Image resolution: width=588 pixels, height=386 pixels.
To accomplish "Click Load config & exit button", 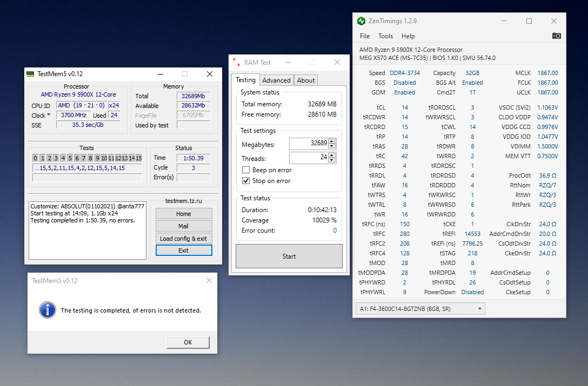I will click(184, 238).
